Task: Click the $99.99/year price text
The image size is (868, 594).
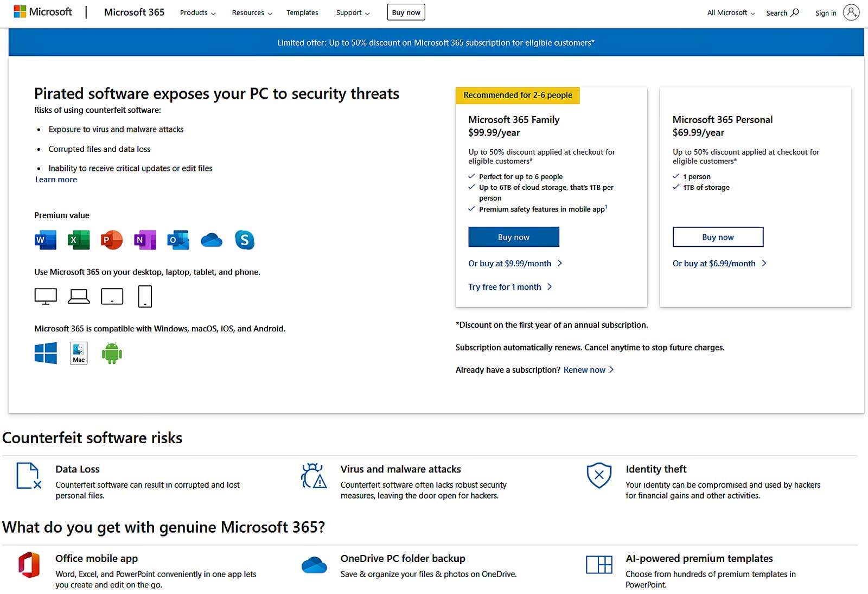Action: tap(494, 132)
